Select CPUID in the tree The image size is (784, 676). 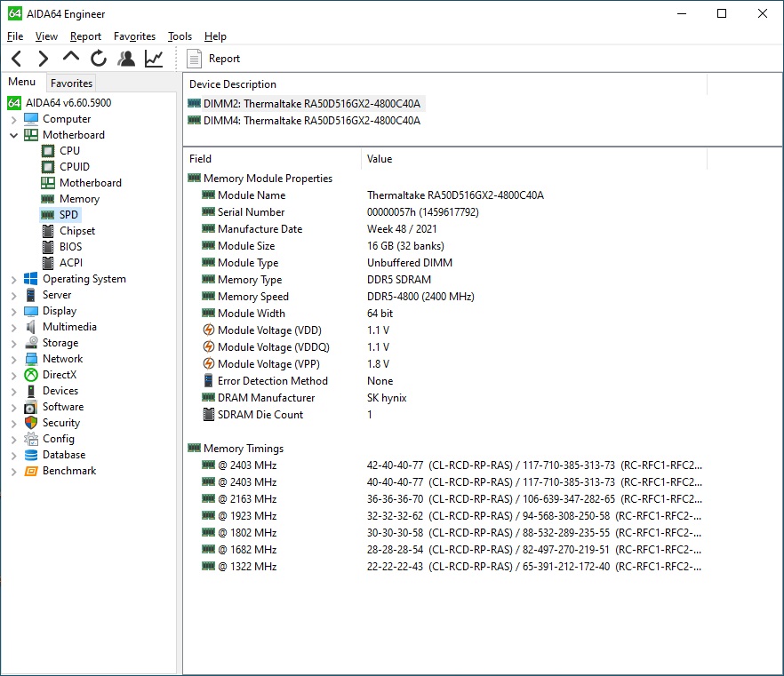point(75,167)
